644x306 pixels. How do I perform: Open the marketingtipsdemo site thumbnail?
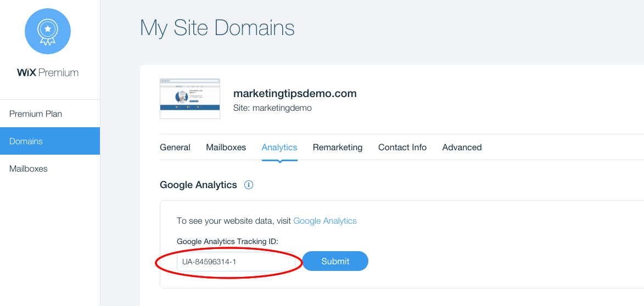coord(190,99)
